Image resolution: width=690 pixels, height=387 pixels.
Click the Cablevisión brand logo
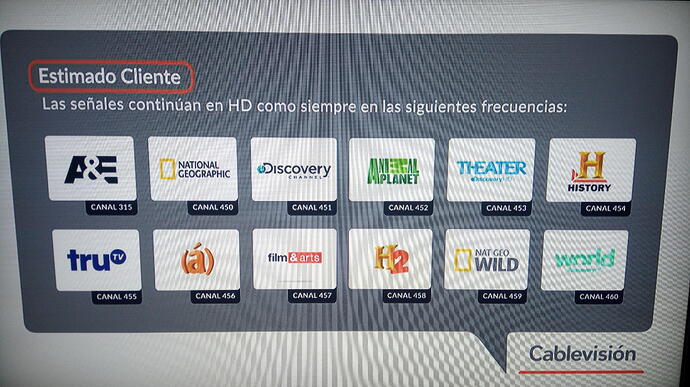click(582, 354)
